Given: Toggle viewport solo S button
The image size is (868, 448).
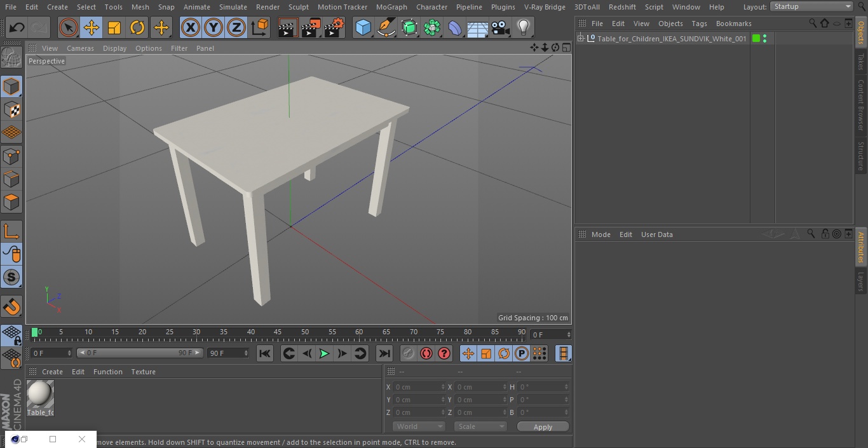Looking at the screenshot, I should point(11,277).
